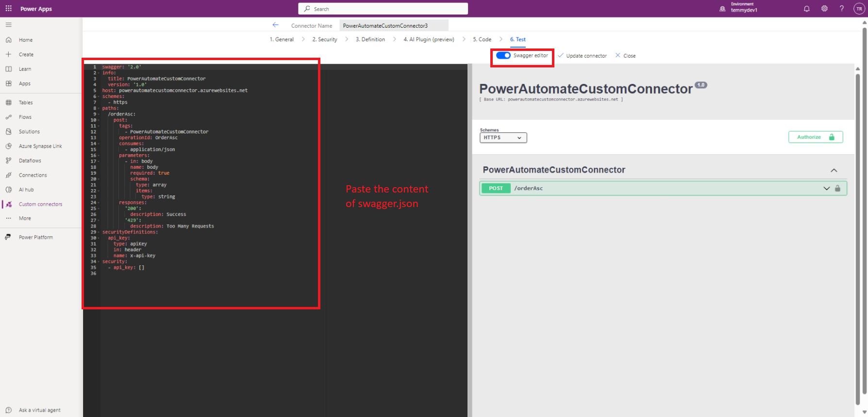Click the temmydev1 environment name

(x=744, y=10)
